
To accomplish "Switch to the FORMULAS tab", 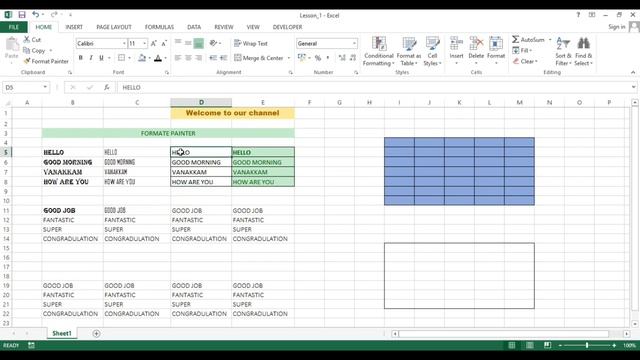I will (x=159, y=27).
